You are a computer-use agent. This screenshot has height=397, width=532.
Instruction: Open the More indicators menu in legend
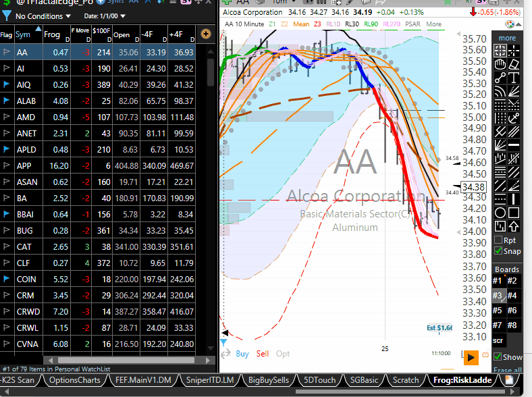click(433, 24)
